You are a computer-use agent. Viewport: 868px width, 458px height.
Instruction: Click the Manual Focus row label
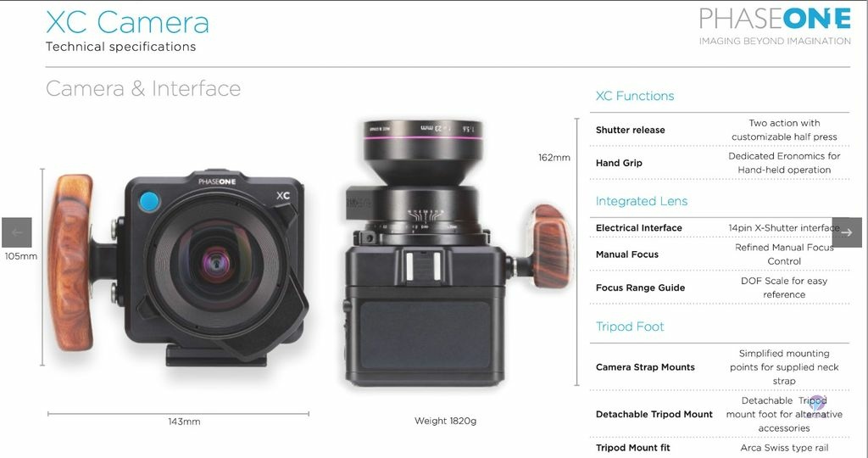pos(626,254)
